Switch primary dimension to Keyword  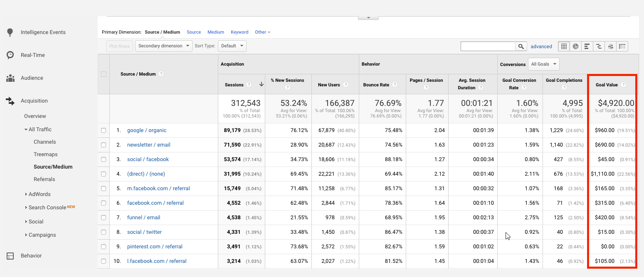(x=239, y=32)
